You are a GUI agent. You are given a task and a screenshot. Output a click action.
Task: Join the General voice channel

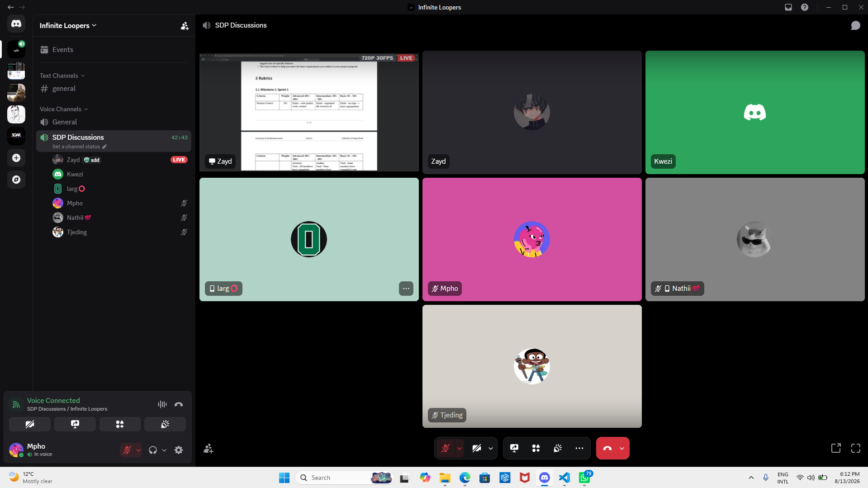click(x=114, y=122)
